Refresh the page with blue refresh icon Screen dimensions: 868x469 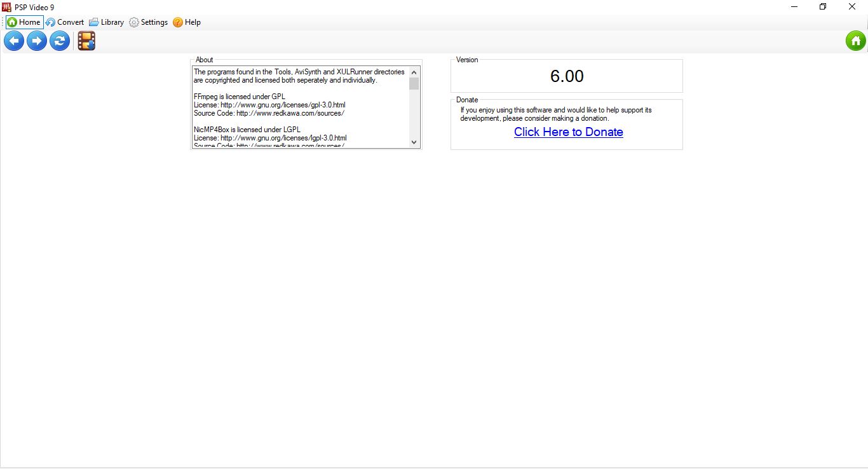(60, 41)
